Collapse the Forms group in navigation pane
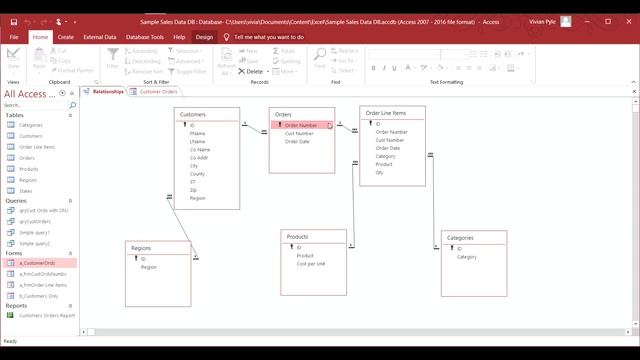Viewport: 640px width, 360px height. tap(70, 253)
